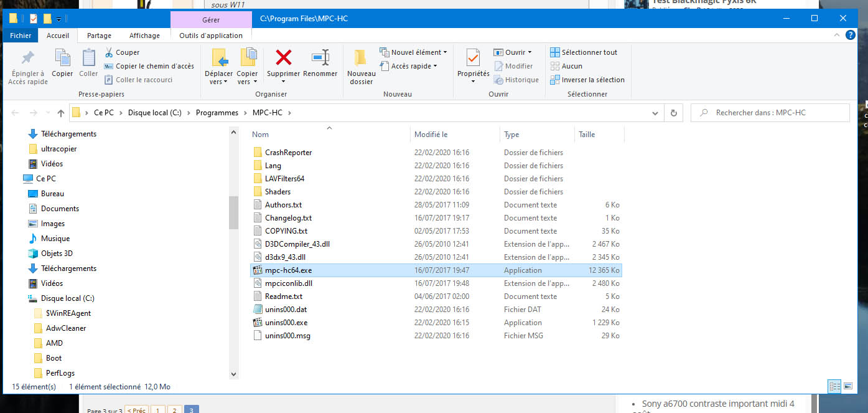This screenshot has height=413, width=868.
Task: Switch to details view icon
Action: [x=834, y=387]
